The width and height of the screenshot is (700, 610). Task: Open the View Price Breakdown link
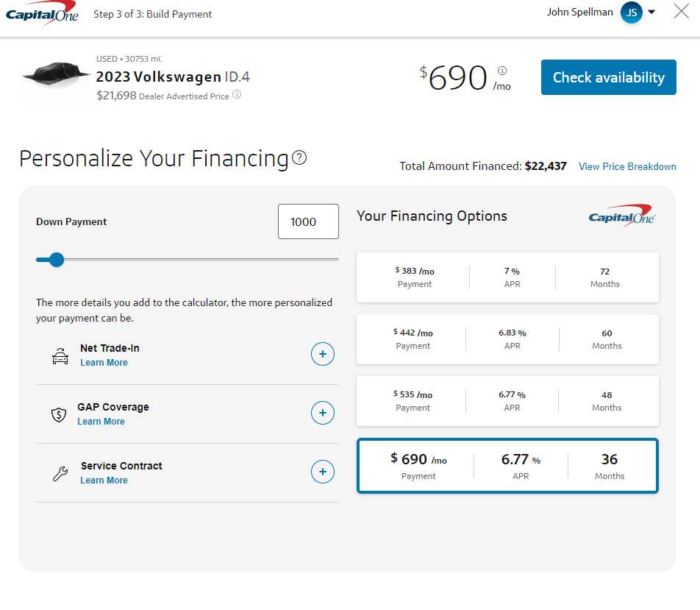pyautogui.click(x=627, y=166)
